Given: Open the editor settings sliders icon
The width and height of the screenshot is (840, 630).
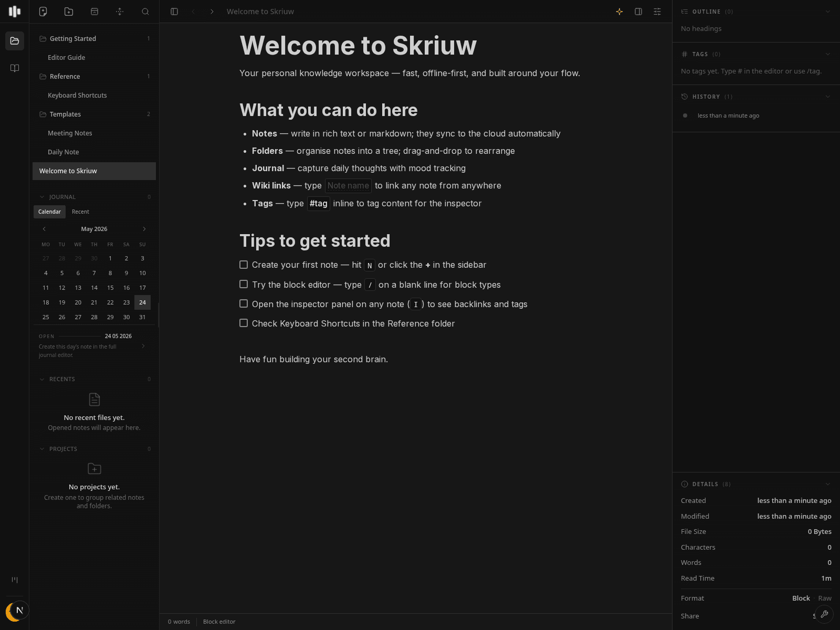Looking at the screenshot, I should pos(657,12).
